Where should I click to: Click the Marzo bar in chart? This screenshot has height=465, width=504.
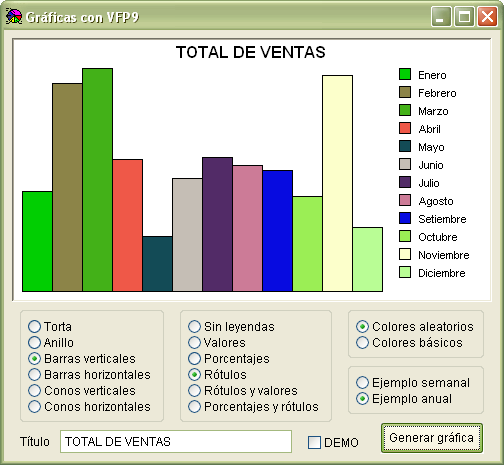click(x=98, y=180)
